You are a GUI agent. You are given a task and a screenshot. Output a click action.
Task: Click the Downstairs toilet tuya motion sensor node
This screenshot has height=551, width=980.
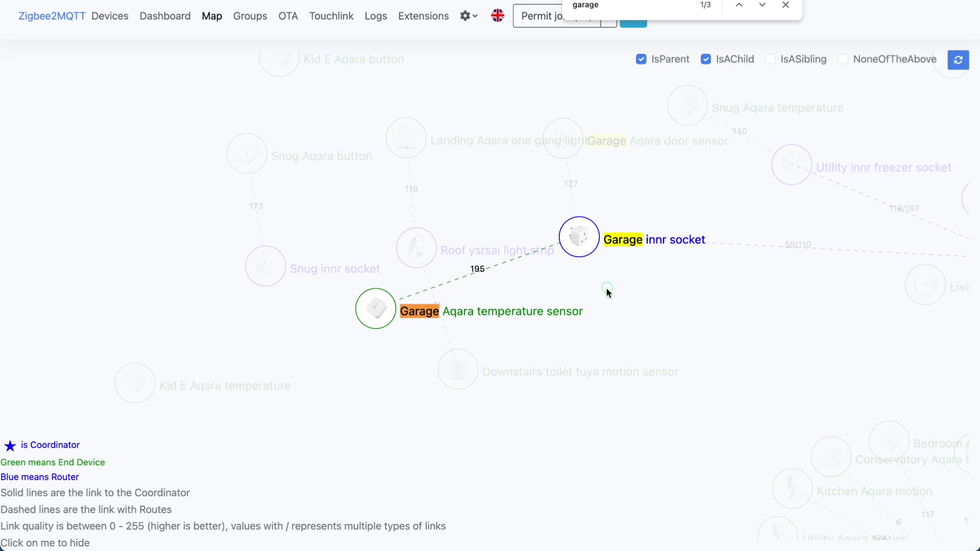[x=458, y=369]
